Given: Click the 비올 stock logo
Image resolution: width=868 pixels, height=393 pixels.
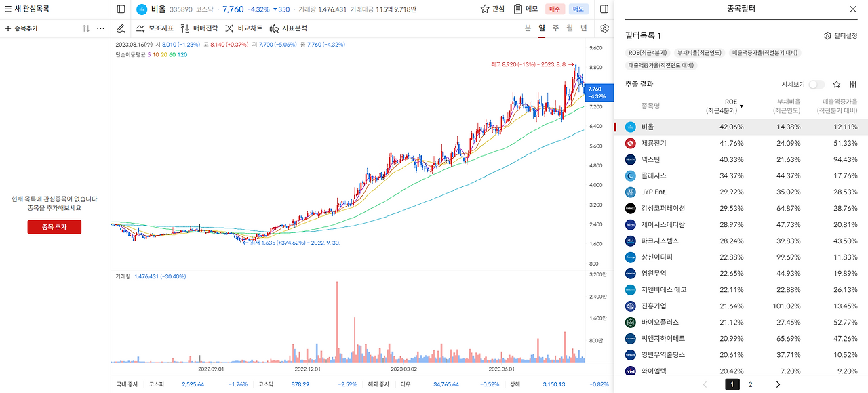Looking at the screenshot, I should tap(142, 9).
